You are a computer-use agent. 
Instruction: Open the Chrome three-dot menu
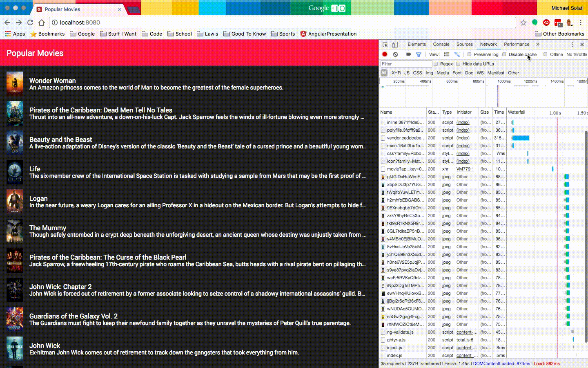(581, 22)
